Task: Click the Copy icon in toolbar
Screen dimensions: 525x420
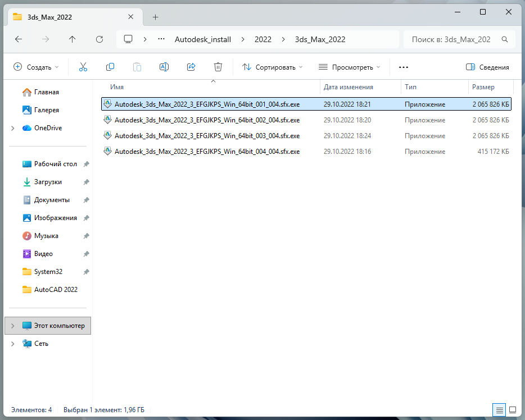Action: (x=110, y=67)
